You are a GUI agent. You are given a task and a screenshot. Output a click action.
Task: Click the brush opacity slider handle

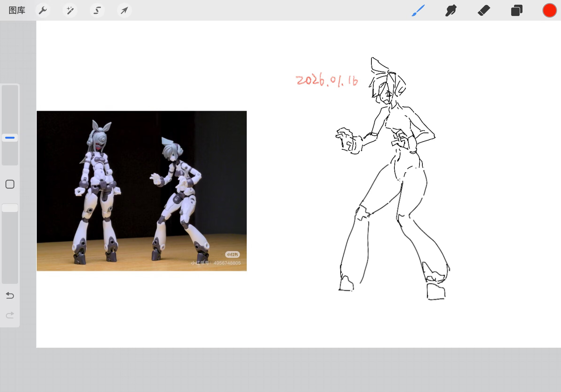(10, 208)
